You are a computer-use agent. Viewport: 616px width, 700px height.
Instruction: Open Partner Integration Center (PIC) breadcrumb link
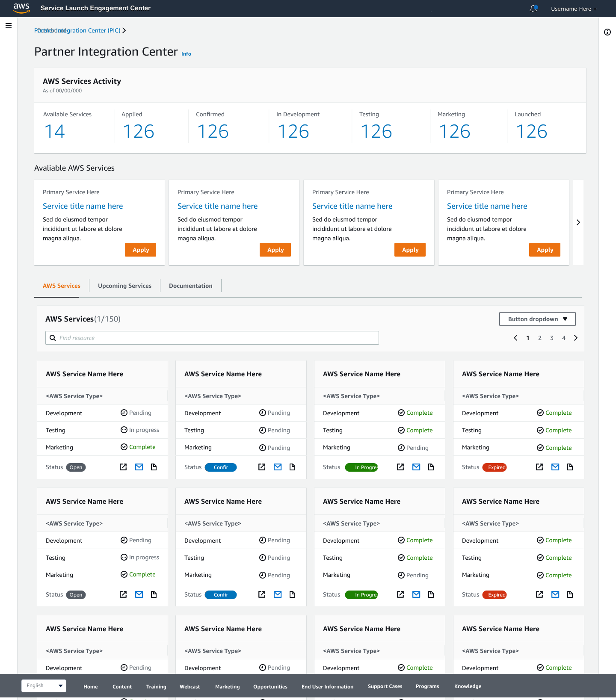click(x=77, y=30)
